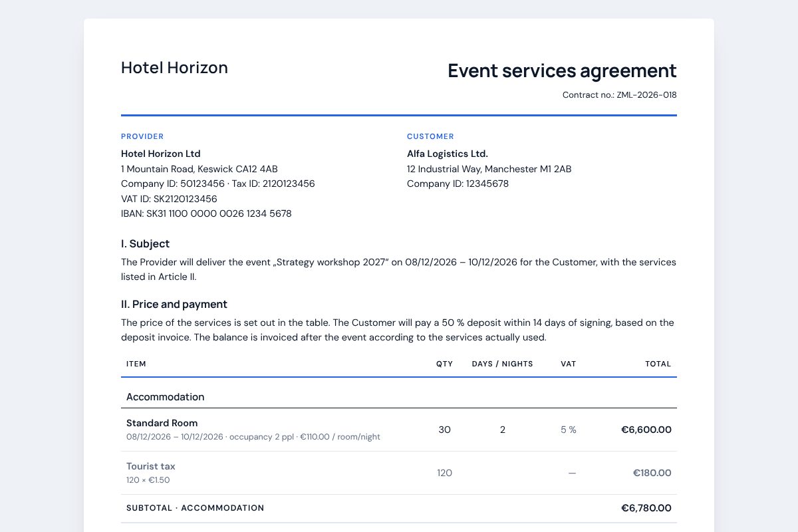Click the CUSTOMER section label
Viewport: 798px width, 532px height.
click(430, 136)
